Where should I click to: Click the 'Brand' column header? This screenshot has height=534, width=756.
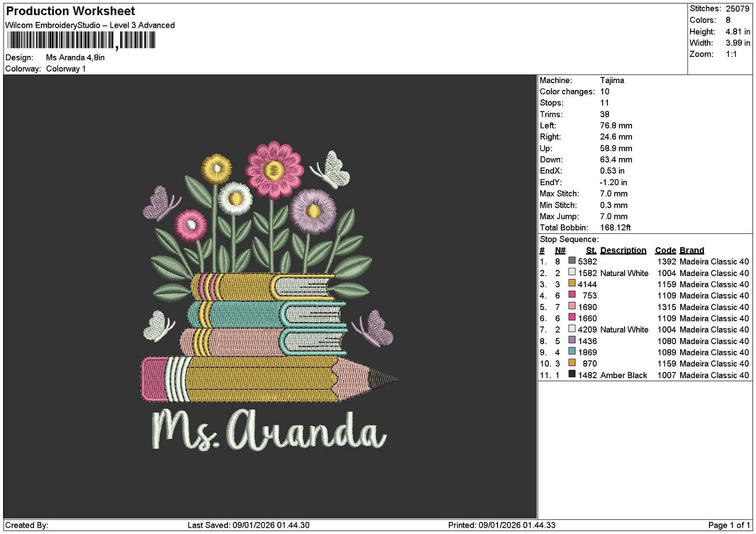coord(692,251)
